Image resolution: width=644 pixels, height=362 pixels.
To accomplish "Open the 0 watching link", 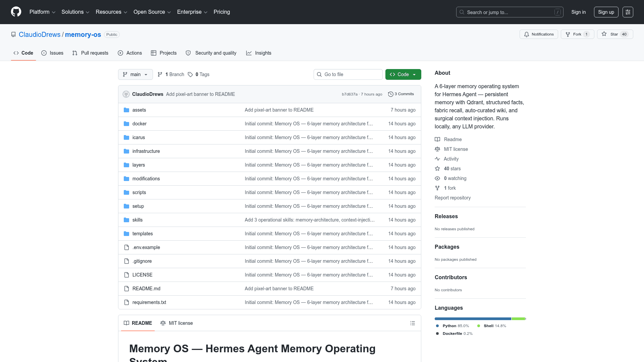I will coord(455,178).
